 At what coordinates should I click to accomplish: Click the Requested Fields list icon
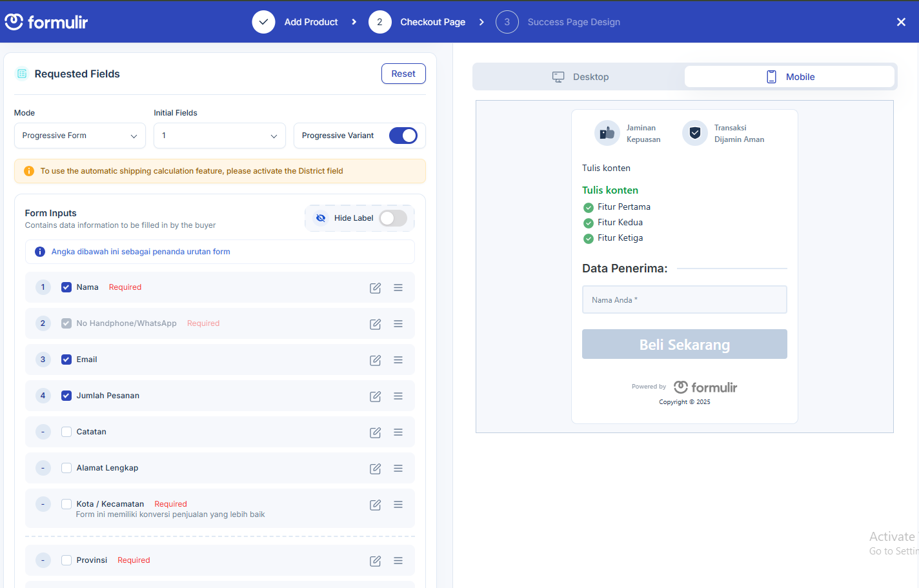pos(22,74)
